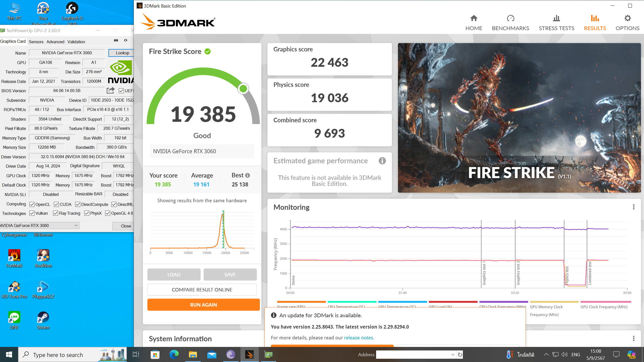Open the estimated game performance info icon

pyautogui.click(x=382, y=161)
